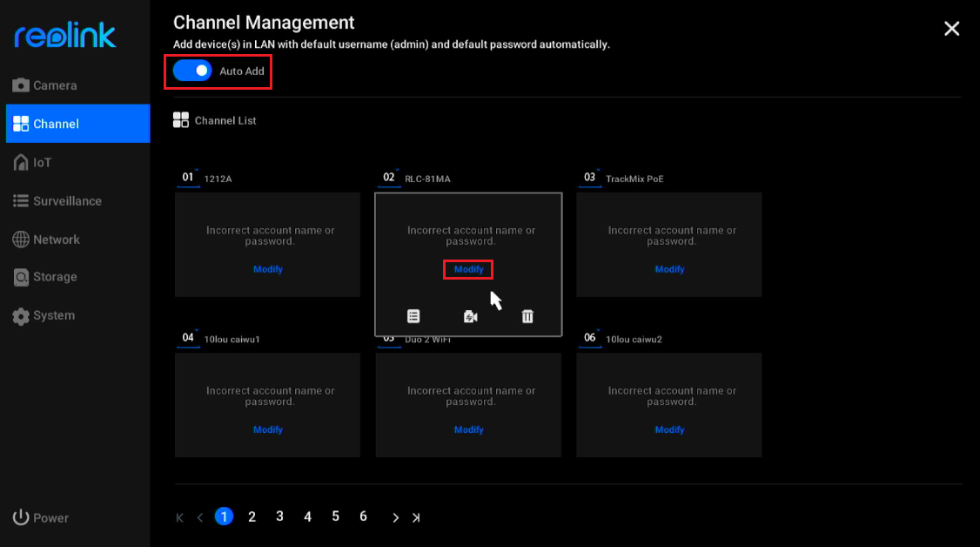Go to page 3 of channel list
Screen dimensions: 980x547
[x=280, y=517]
